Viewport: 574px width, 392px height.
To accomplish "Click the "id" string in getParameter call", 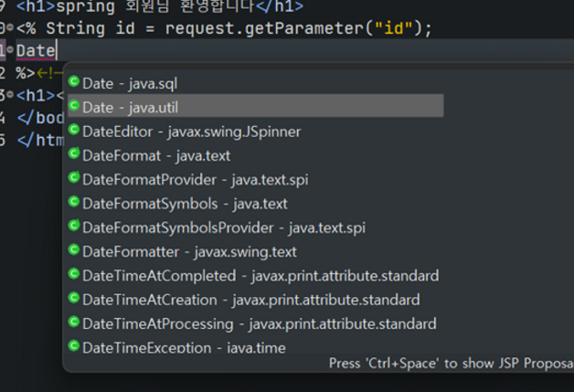I will click(x=394, y=28).
